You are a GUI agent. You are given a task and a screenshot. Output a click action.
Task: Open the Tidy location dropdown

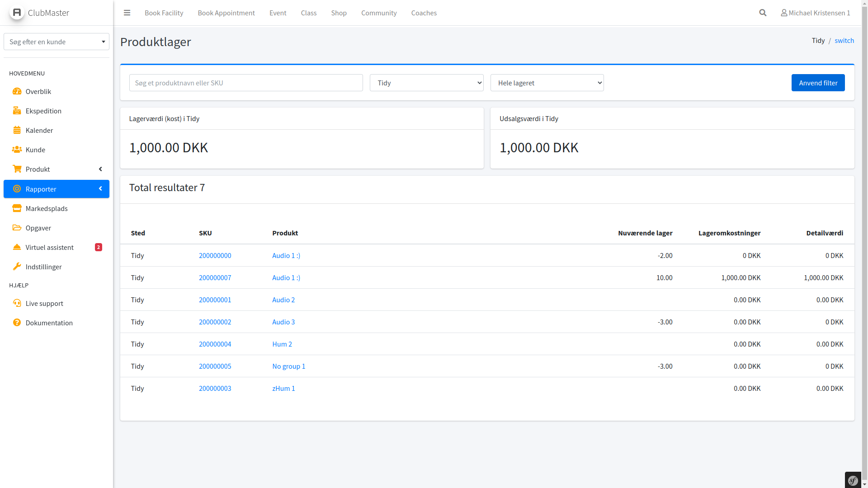click(x=426, y=83)
